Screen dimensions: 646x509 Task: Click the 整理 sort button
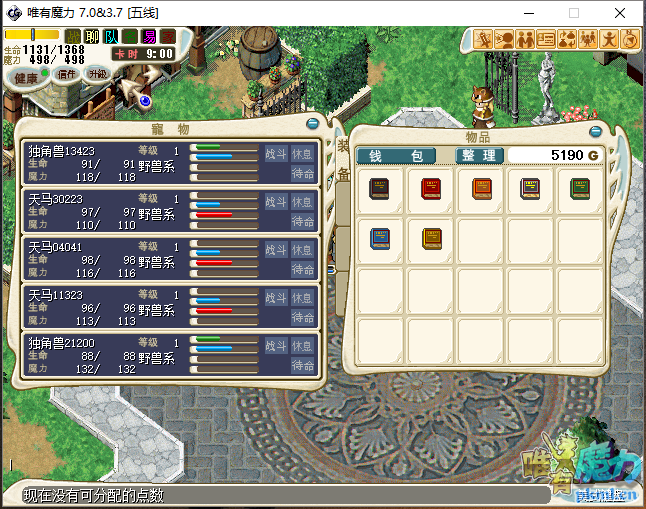(479, 156)
